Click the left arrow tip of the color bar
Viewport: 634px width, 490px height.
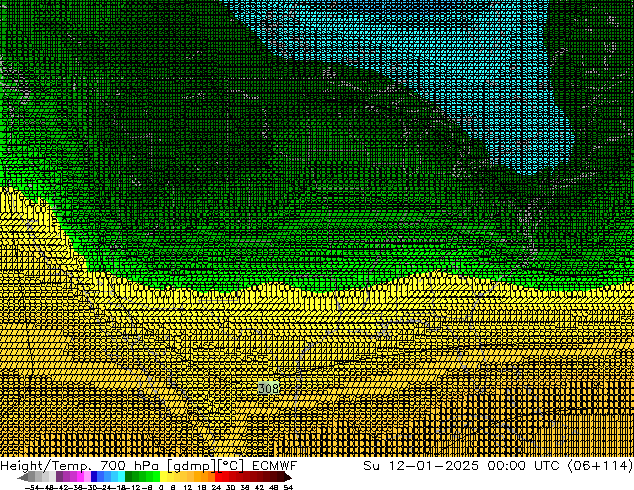click(x=22, y=478)
